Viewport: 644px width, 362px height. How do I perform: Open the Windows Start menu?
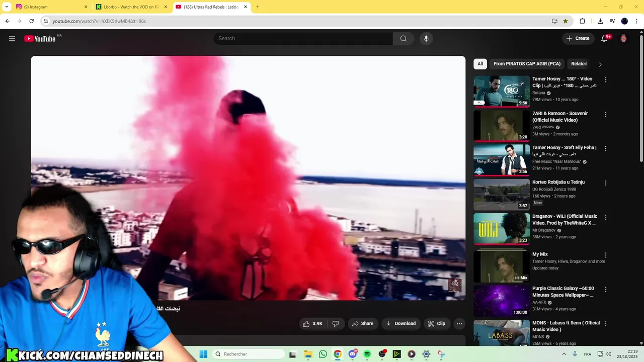[203, 354]
